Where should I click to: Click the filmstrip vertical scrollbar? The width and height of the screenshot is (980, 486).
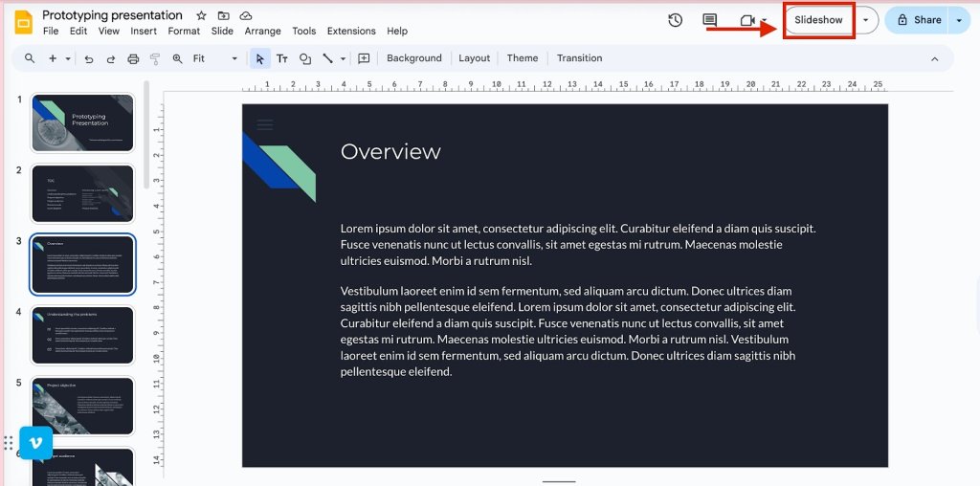point(146,134)
